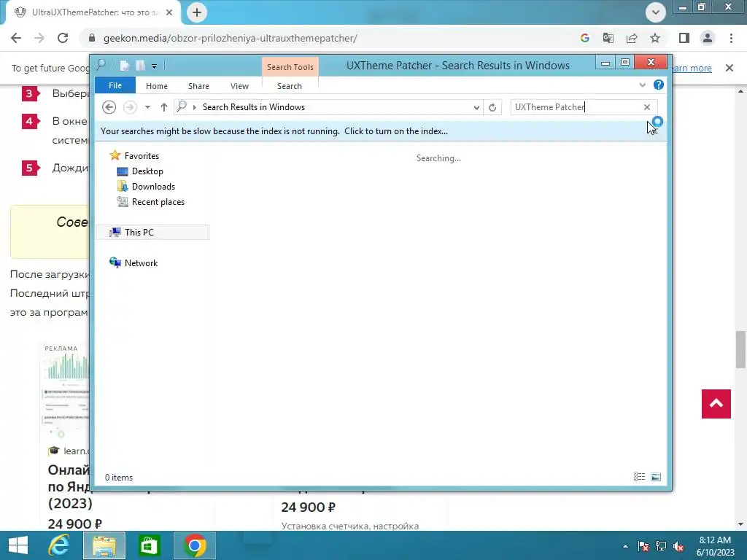
Task: Launch Internet Explorer from taskbar
Action: [59, 545]
